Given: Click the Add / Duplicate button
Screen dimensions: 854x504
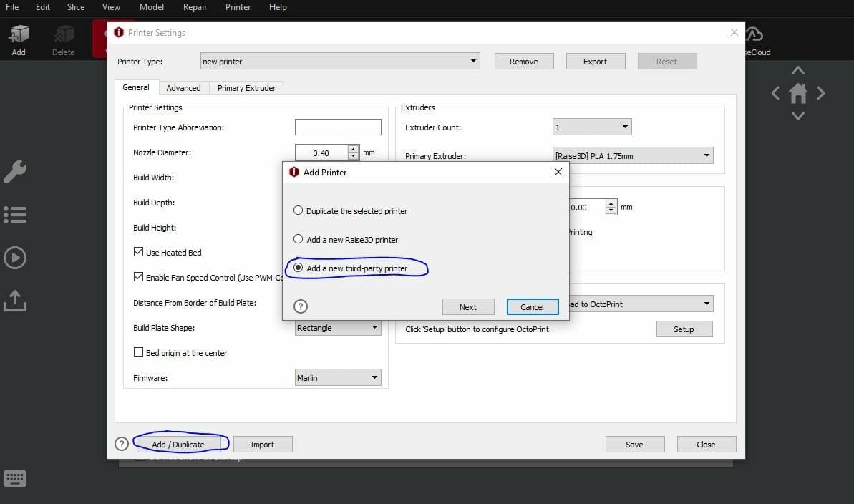Looking at the screenshot, I should (178, 445).
